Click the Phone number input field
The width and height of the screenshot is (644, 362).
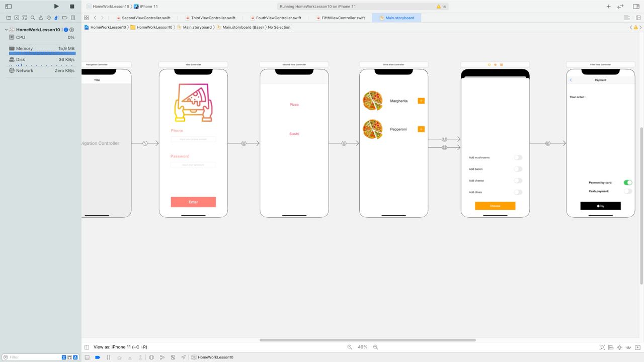[x=193, y=139]
